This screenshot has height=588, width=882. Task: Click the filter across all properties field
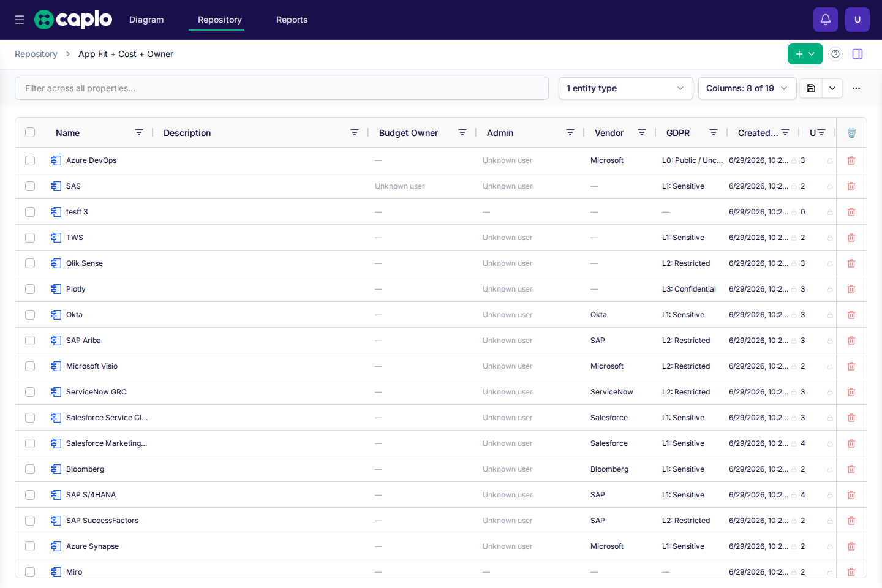(x=282, y=88)
